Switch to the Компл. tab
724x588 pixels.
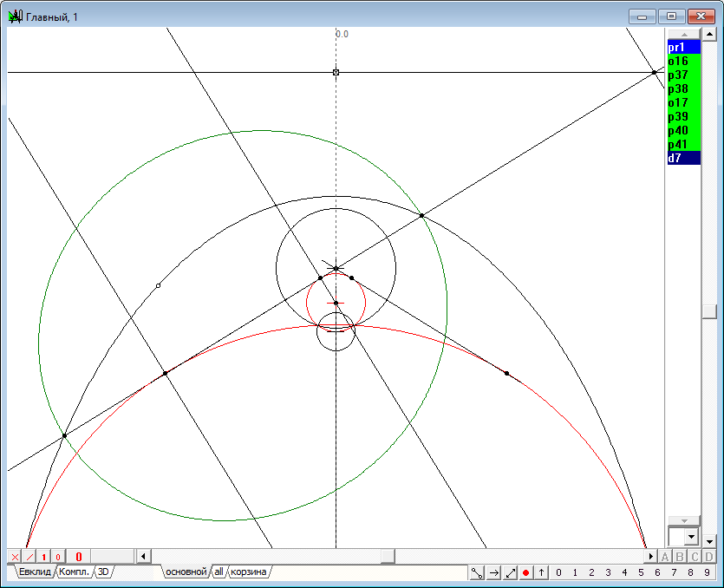click(x=74, y=572)
